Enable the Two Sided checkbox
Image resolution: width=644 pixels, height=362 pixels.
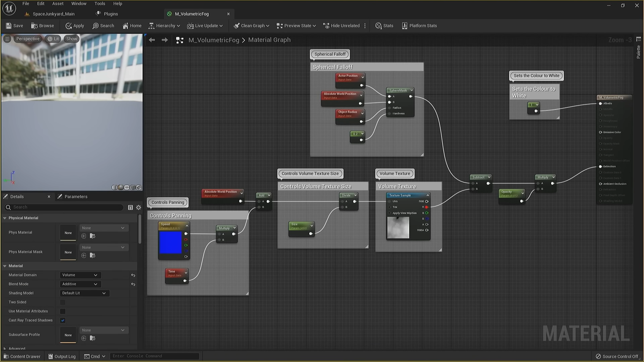[63, 302]
